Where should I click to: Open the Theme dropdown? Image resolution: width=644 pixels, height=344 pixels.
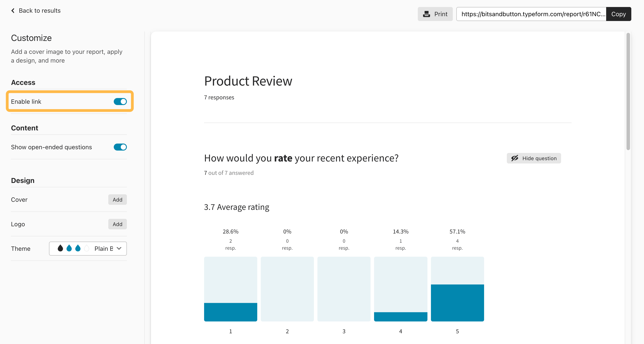(88, 249)
